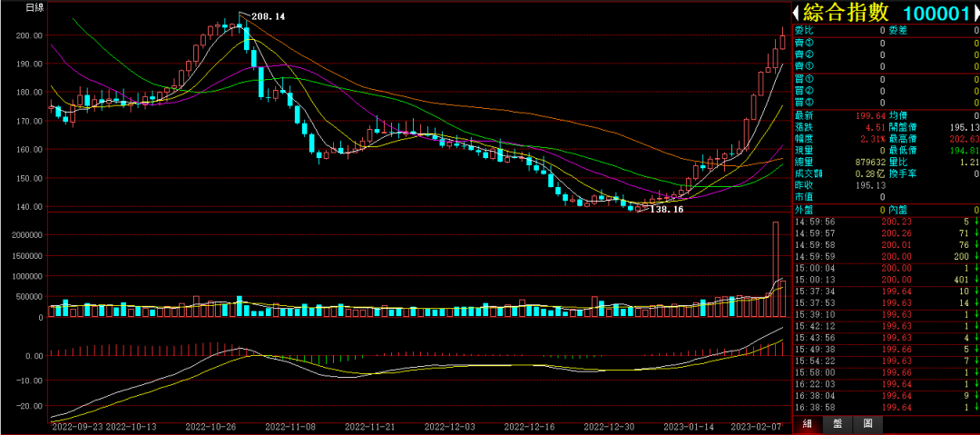Viewport: 980px width, 435px height.
Task: Click the 最低價 value 194.81
Action: pyautogui.click(x=962, y=150)
